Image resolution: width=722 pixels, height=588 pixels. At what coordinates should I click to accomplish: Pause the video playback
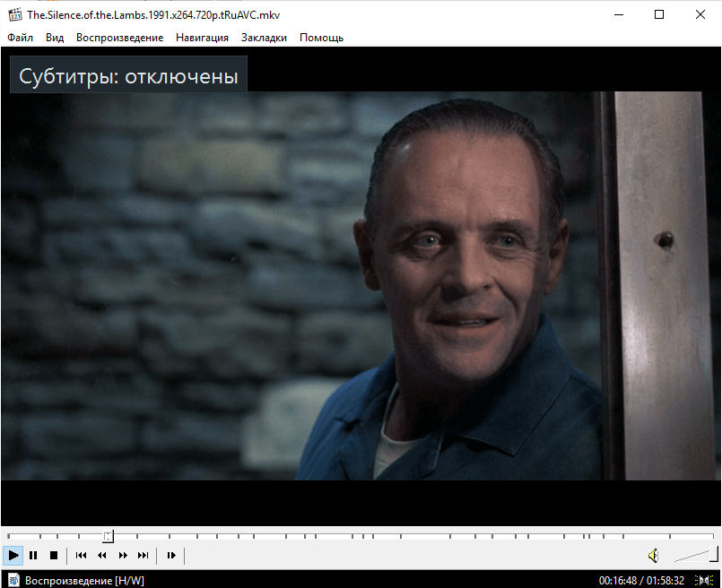(33, 556)
